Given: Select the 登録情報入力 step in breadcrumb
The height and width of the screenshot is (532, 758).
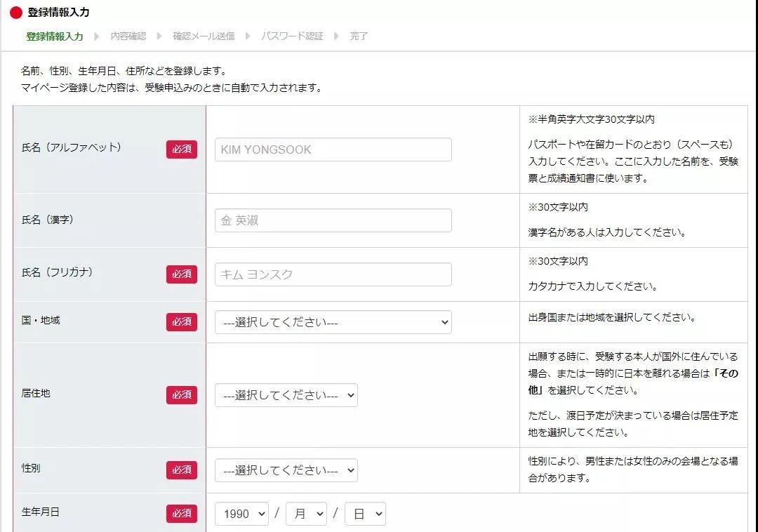Looking at the screenshot, I should (x=55, y=36).
